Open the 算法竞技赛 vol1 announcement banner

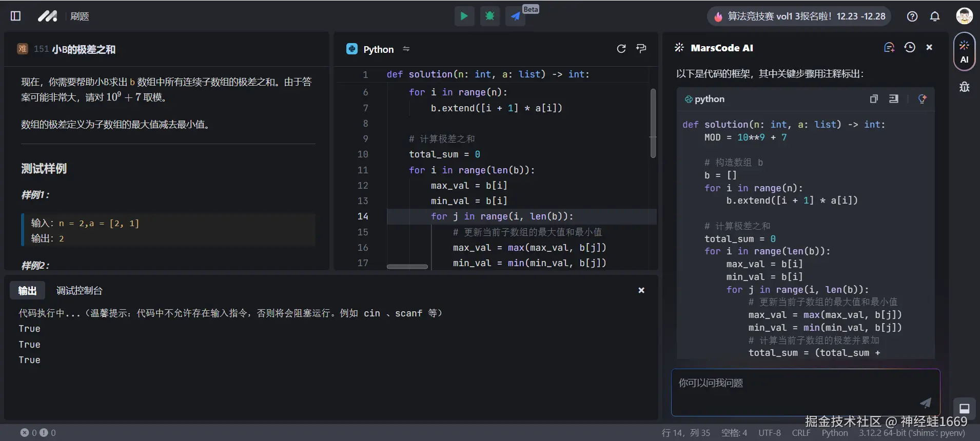(799, 16)
